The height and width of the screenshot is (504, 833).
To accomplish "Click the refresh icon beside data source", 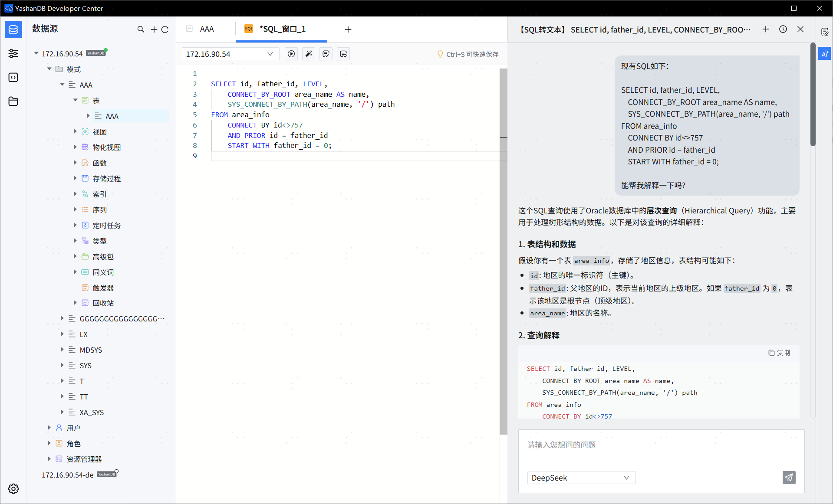I will tap(165, 29).
